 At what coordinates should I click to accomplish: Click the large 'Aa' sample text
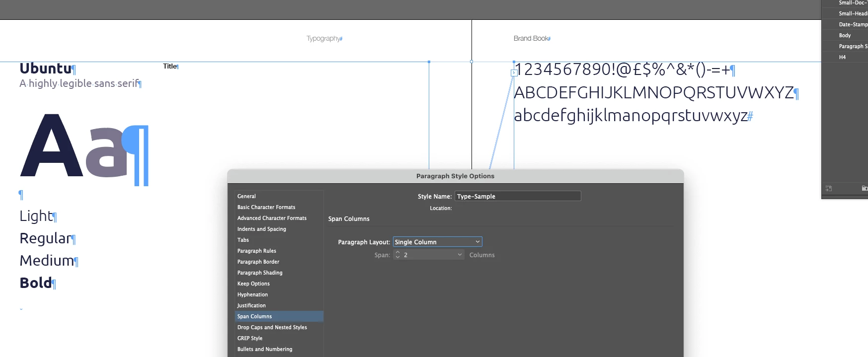point(75,146)
